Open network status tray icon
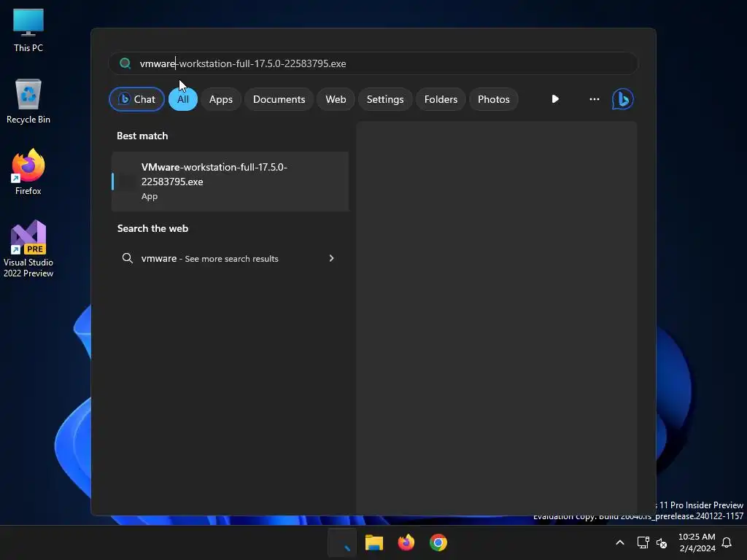The image size is (747, 560). pos(643,542)
